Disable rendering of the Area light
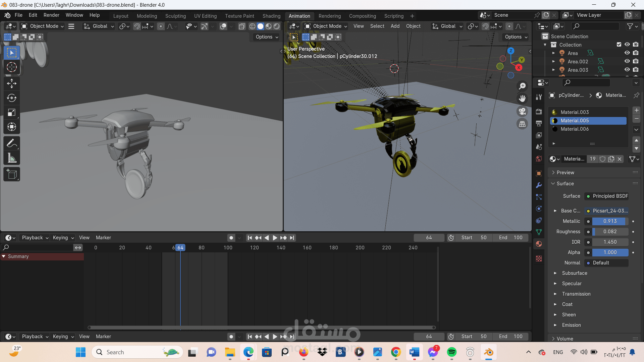Viewport: 644px width, 362px height. [x=636, y=53]
